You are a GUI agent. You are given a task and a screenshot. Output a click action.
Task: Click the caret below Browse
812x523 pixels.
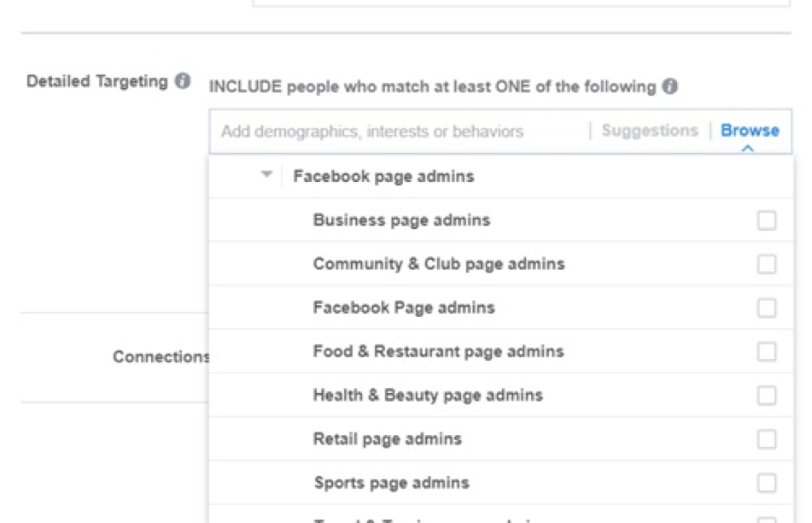pyautogui.click(x=747, y=148)
